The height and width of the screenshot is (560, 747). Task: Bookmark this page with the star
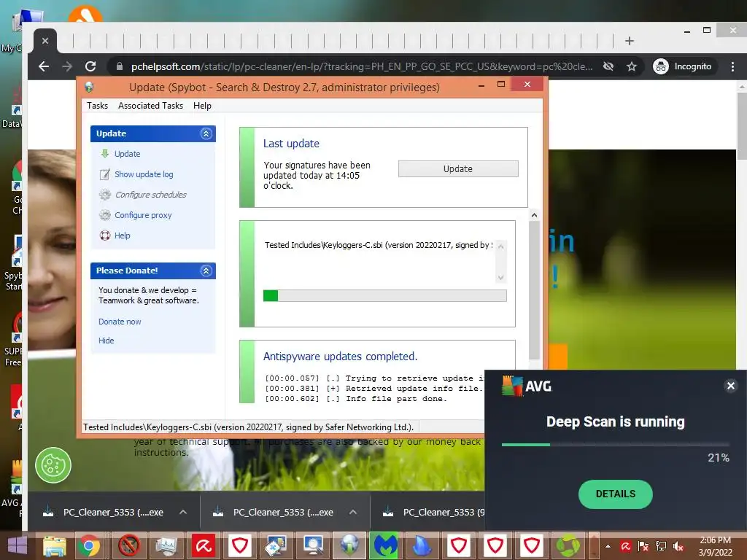(x=632, y=66)
